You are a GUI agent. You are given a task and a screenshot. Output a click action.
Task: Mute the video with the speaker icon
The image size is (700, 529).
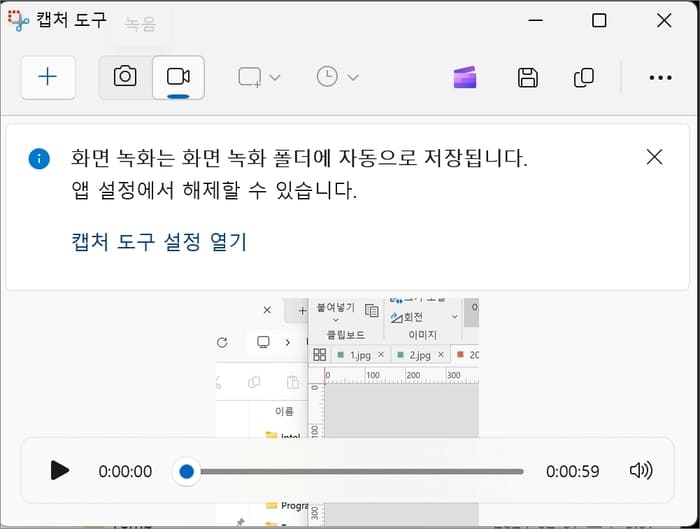[641, 471]
